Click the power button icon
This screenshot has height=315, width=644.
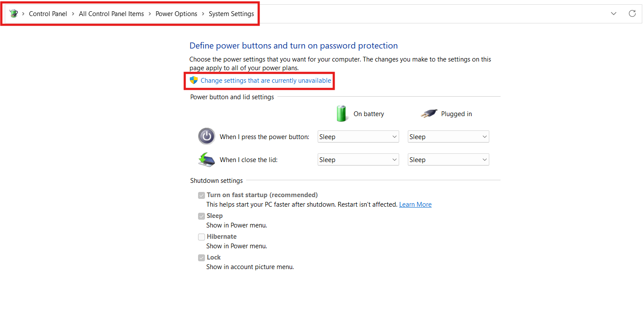click(x=207, y=136)
